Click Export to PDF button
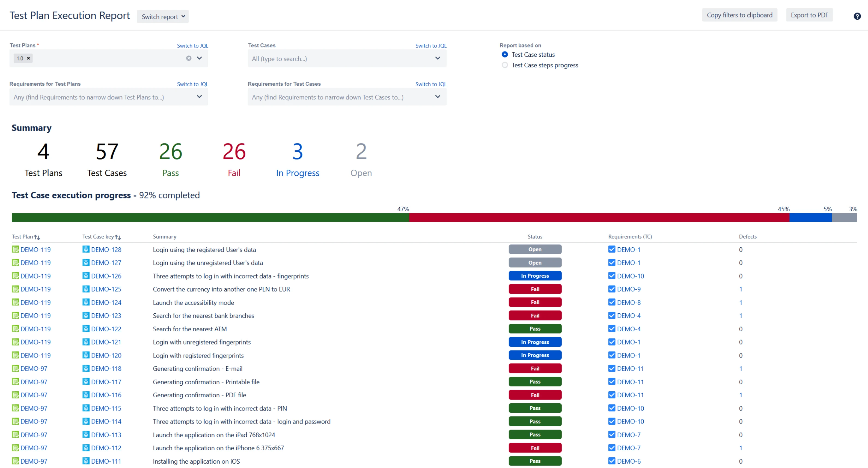The width and height of the screenshot is (868, 468). click(x=809, y=15)
